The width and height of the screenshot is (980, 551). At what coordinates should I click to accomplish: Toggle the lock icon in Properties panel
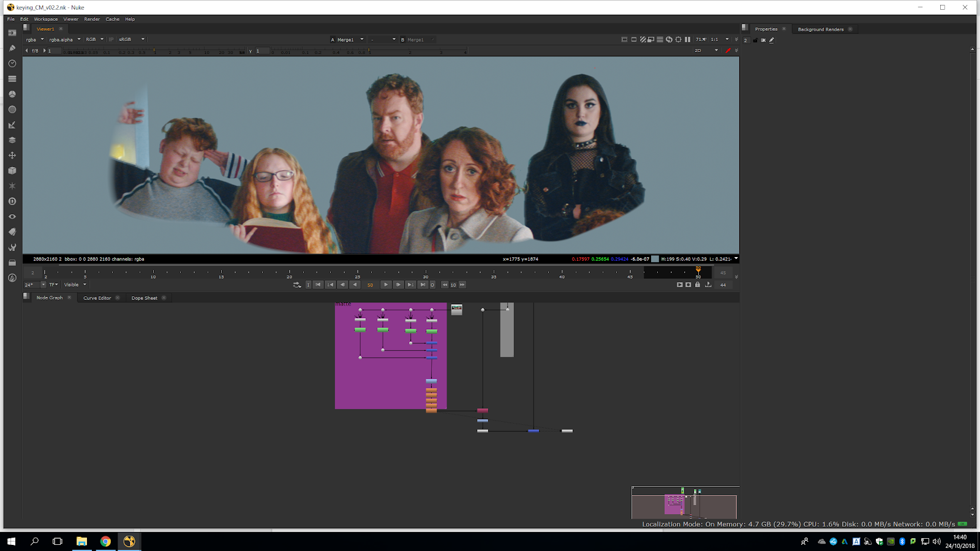[755, 40]
